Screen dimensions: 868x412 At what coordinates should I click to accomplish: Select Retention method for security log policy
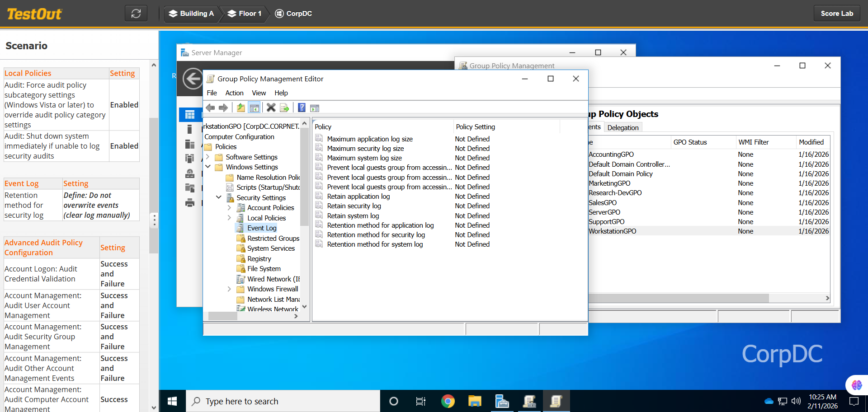376,235
